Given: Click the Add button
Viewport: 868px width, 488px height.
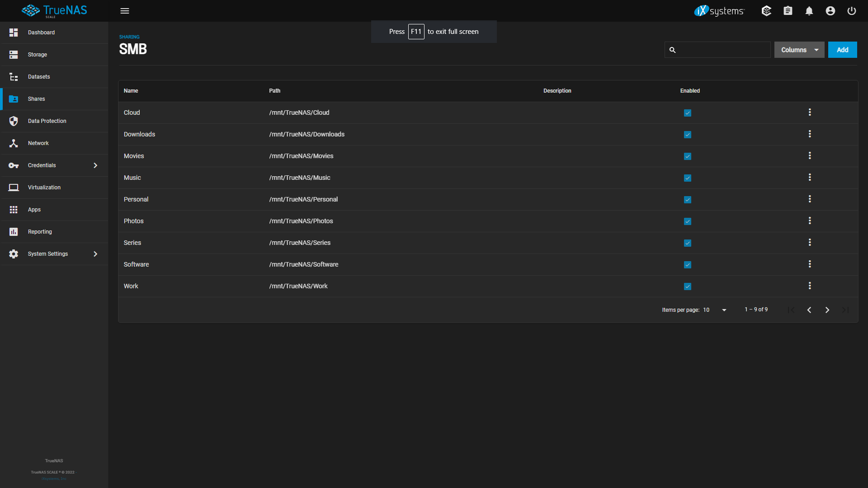Looking at the screenshot, I should (842, 50).
